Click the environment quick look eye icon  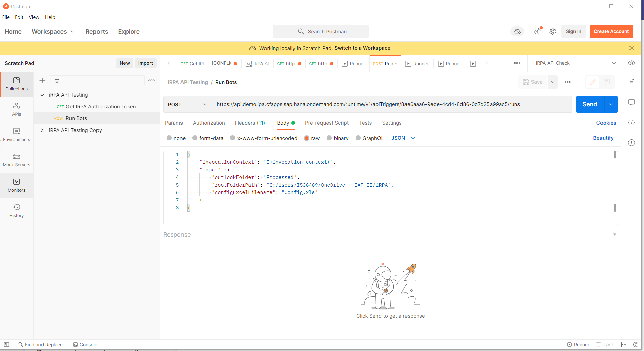click(632, 63)
